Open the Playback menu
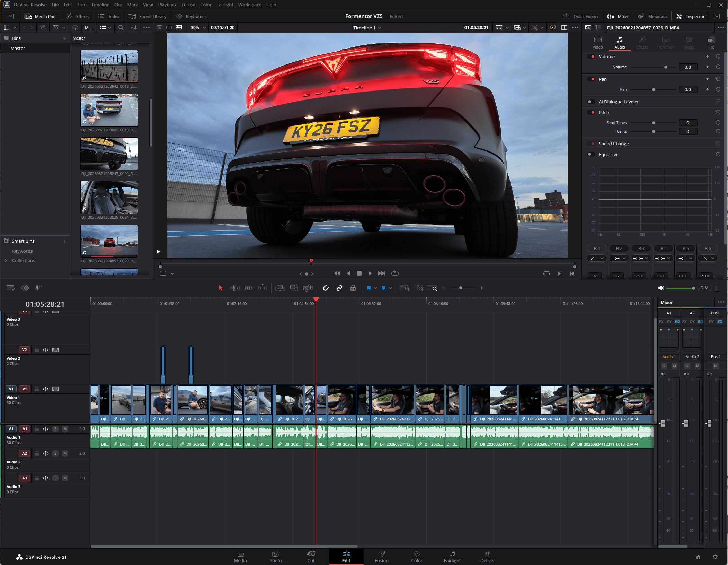 click(167, 5)
